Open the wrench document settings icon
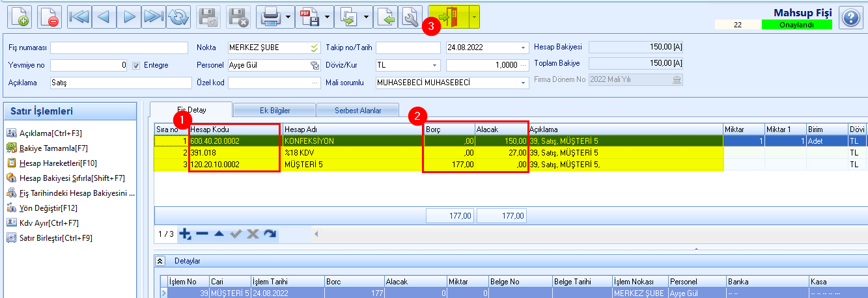Image resolution: width=868 pixels, height=298 pixels. point(410,16)
